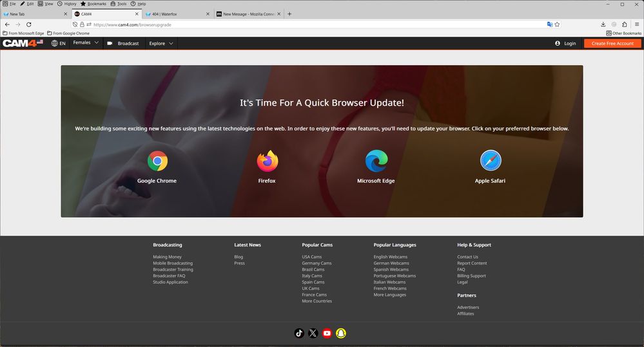
Task: Open the Studio Application footer link
Action: (x=170, y=282)
